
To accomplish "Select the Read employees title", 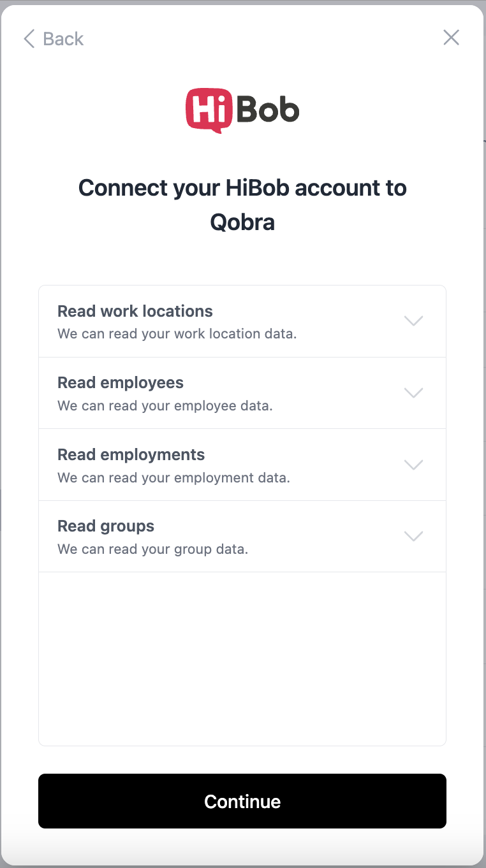I will coord(121,382).
